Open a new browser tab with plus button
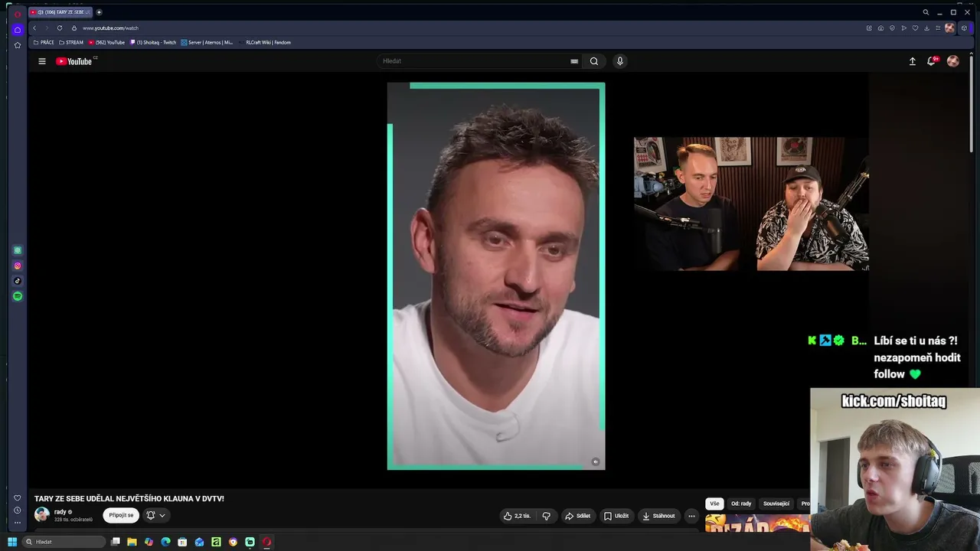Viewport: 980px width, 551px height. [99, 12]
